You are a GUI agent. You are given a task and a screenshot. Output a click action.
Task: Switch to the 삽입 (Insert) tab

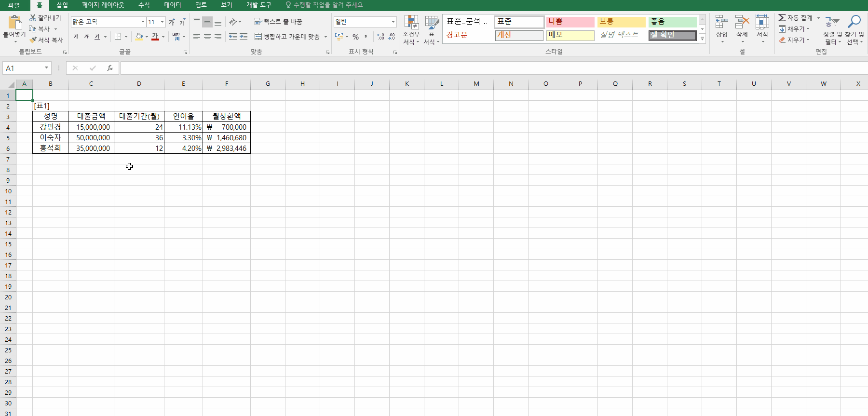pos(62,5)
